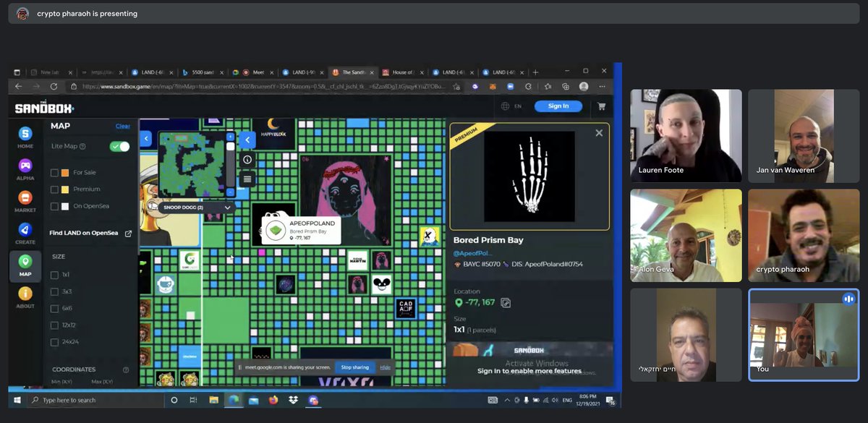Click the yellow Premium color swatch

coord(65,189)
